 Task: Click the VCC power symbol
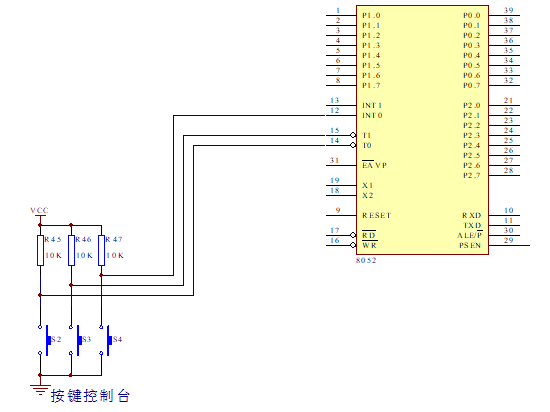point(39,211)
